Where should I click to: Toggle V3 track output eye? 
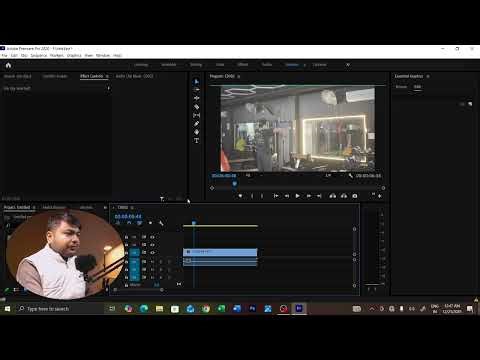click(x=152, y=237)
